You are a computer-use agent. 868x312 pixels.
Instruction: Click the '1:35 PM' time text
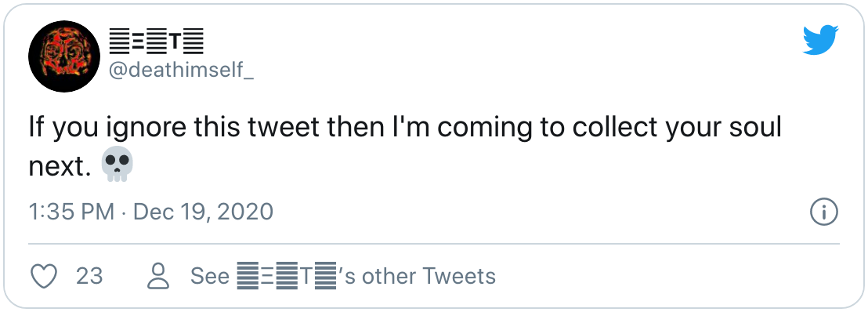(71, 212)
